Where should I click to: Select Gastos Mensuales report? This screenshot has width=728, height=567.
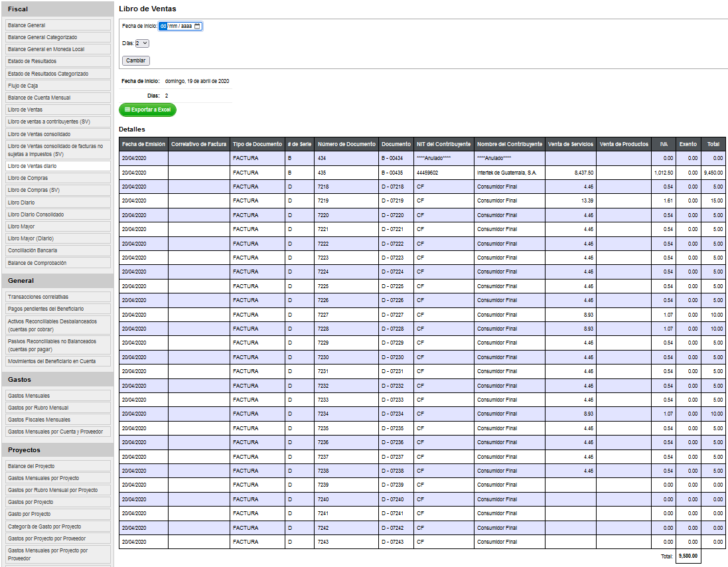point(58,396)
